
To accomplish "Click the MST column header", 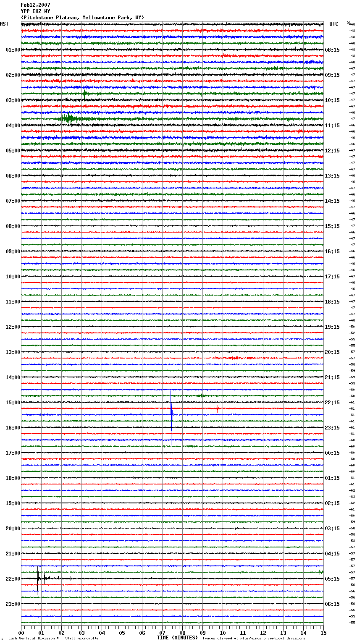I will click(x=4, y=24).
